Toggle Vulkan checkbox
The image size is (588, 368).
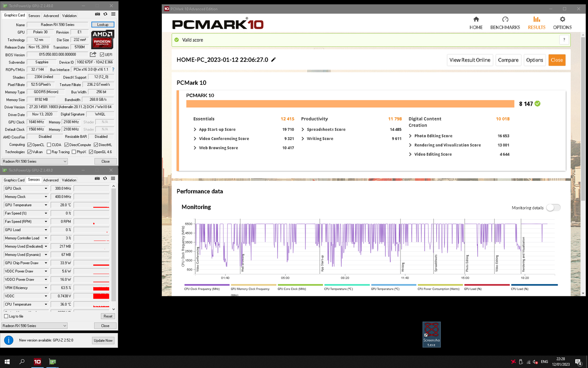click(30, 152)
